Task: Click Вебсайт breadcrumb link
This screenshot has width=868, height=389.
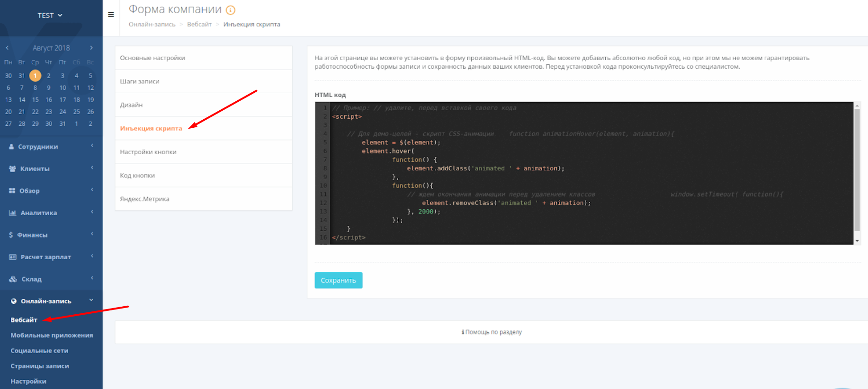Action: tap(199, 25)
